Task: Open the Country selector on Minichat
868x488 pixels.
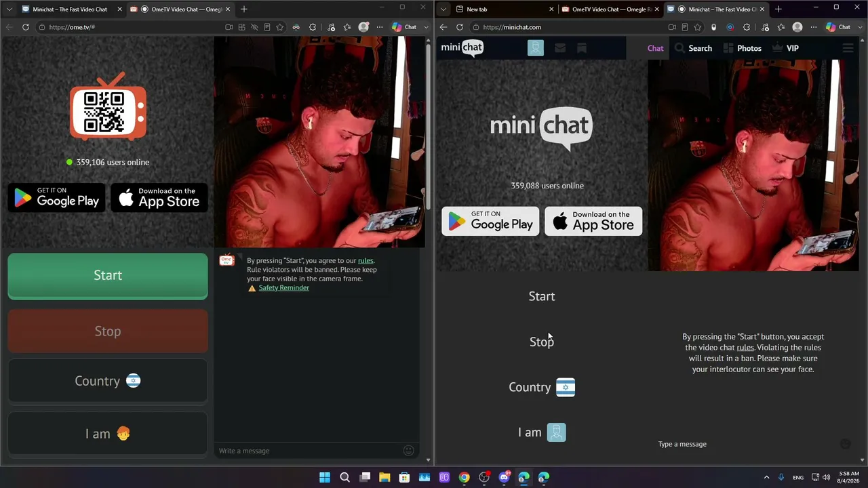Action: coord(542,387)
